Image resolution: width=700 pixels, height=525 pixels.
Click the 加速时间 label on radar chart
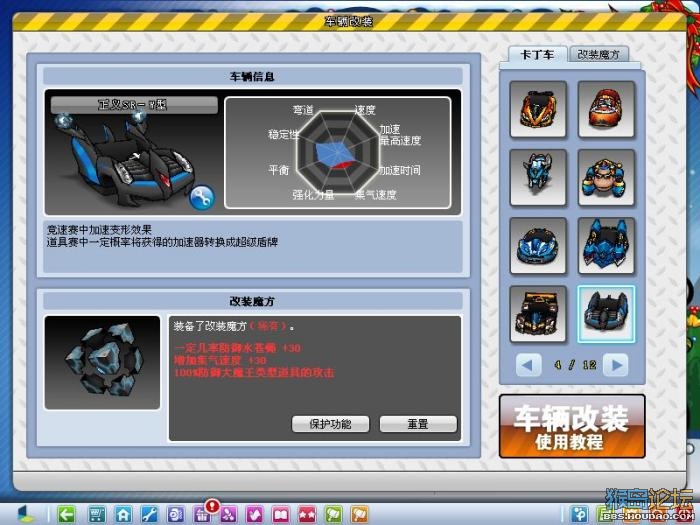400,170
